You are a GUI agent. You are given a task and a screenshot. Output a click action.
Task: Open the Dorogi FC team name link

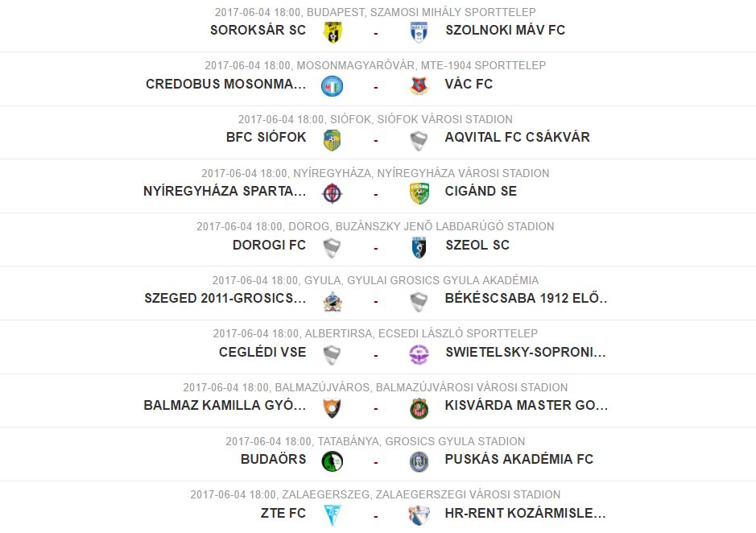click(269, 245)
